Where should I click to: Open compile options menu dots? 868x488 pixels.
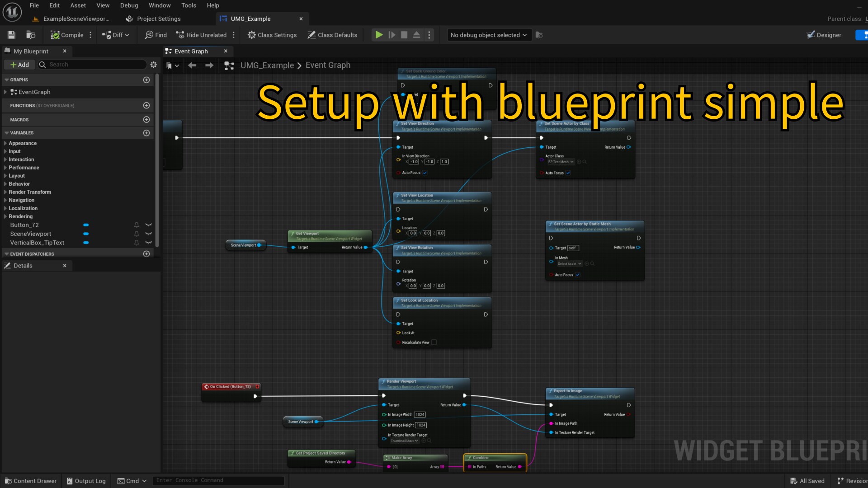(x=90, y=35)
